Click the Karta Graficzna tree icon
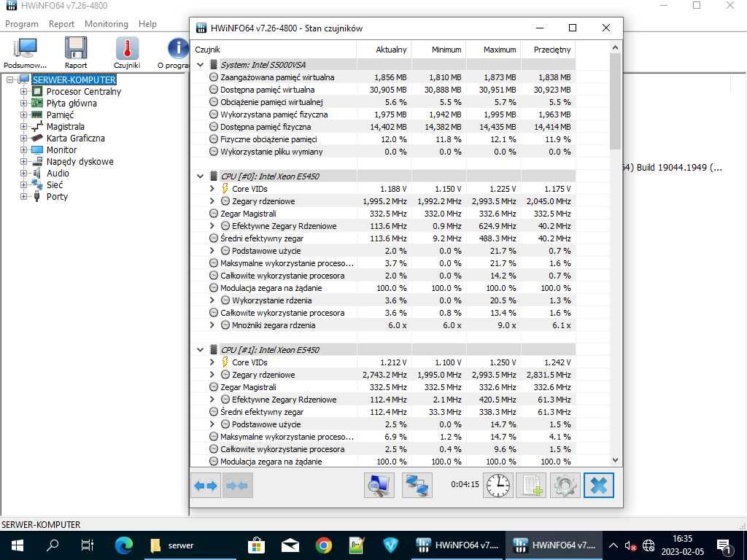747x560 pixels. pos(37,138)
